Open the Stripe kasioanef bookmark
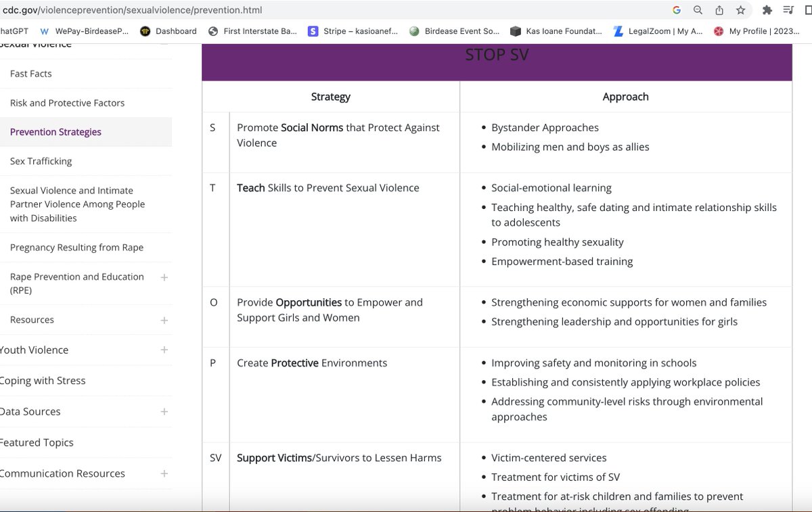The image size is (812, 512). click(x=353, y=31)
